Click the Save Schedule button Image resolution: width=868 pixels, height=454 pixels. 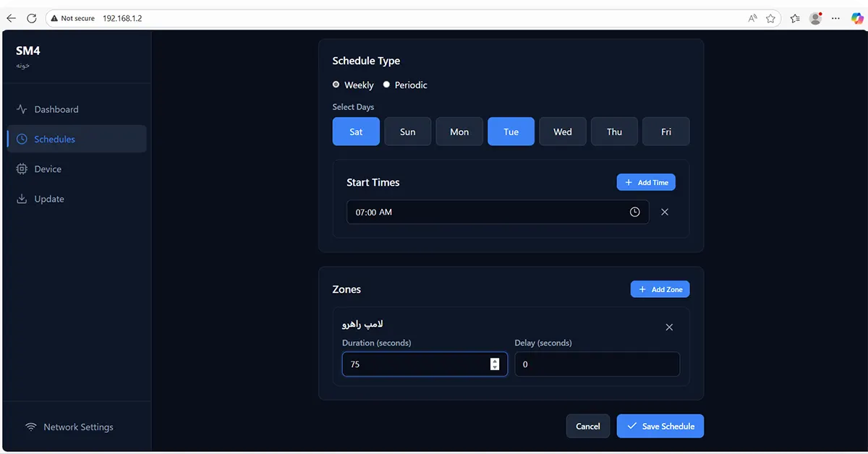point(660,427)
